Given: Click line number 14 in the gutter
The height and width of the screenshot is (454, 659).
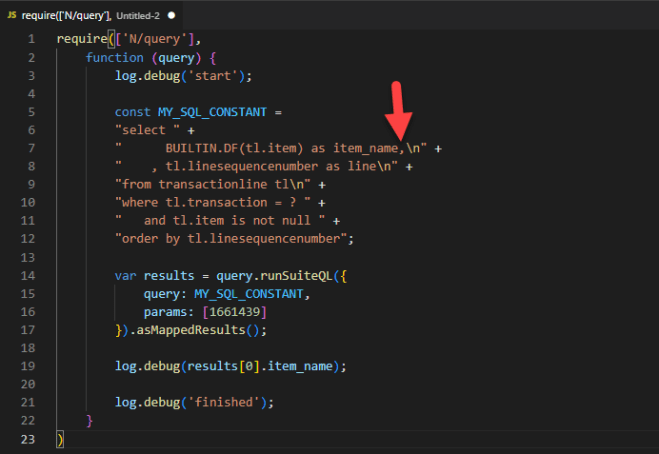Looking at the screenshot, I should click(30, 275).
